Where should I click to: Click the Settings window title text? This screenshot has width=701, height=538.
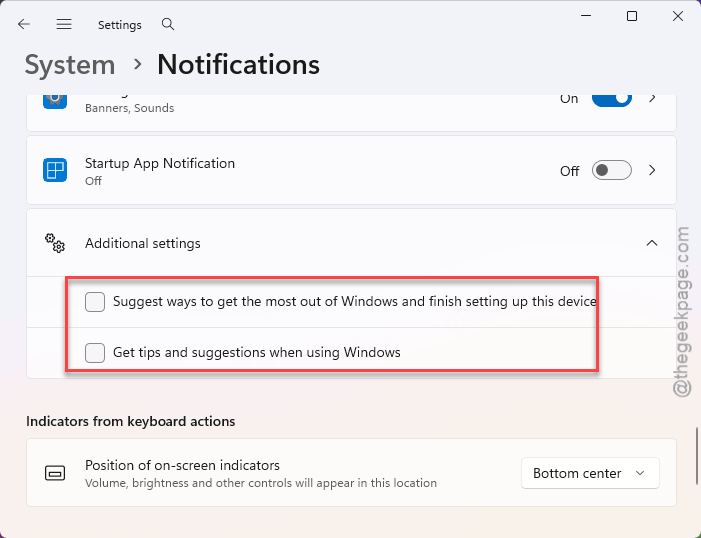tap(120, 25)
